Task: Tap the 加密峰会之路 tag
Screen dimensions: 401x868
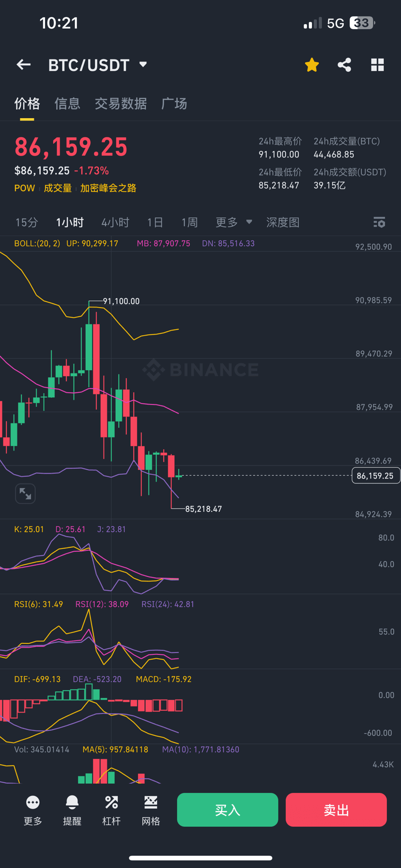Action: point(108,188)
